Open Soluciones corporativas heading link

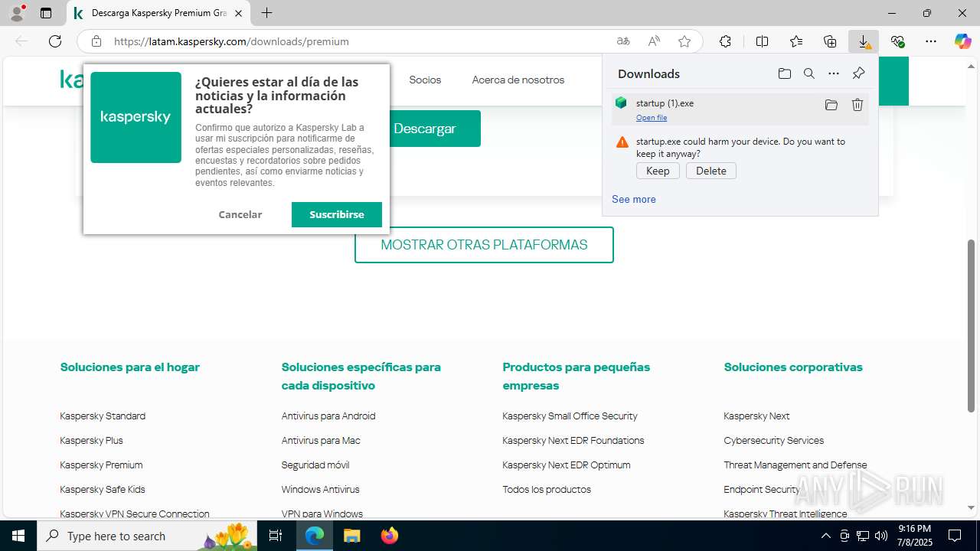[793, 367]
